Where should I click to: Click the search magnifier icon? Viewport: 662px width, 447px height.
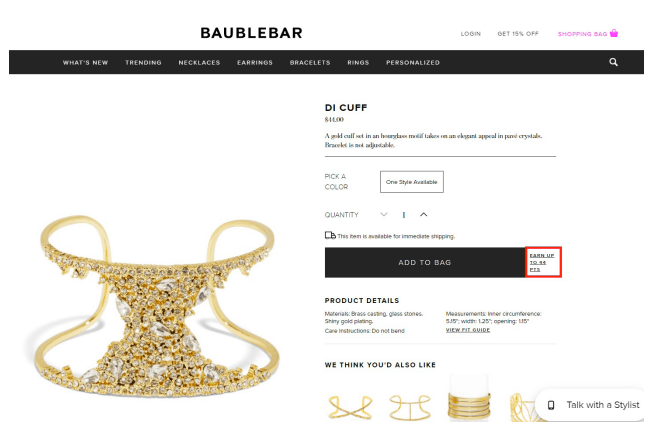pos(613,62)
